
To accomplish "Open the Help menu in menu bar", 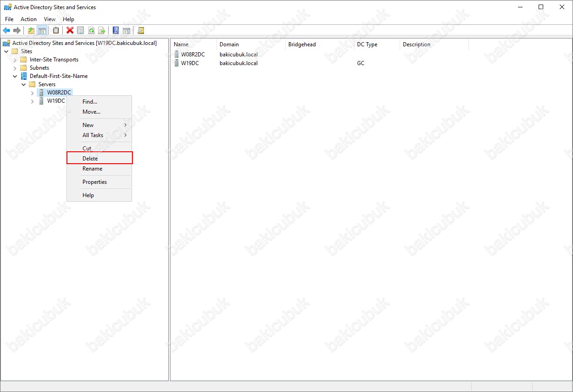I will coord(68,19).
